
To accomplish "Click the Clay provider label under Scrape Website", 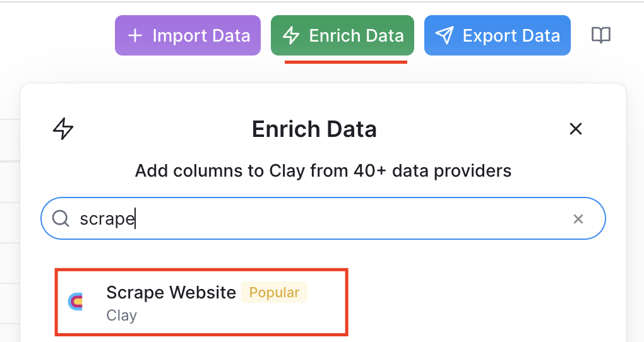I will pyautogui.click(x=122, y=315).
